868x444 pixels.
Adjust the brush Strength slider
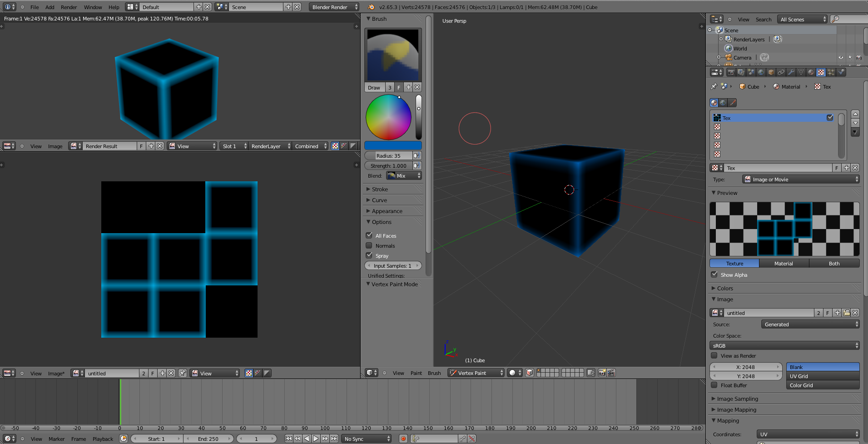click(x=389, y=165)
